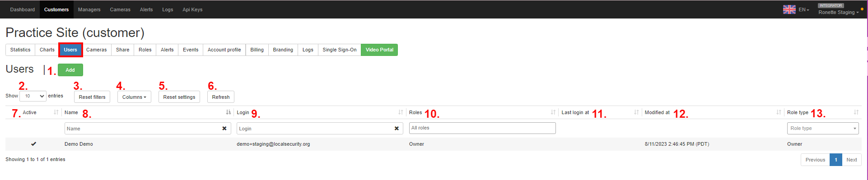
Task: Open Dashboard in top navigation
Action: [23, 9]
